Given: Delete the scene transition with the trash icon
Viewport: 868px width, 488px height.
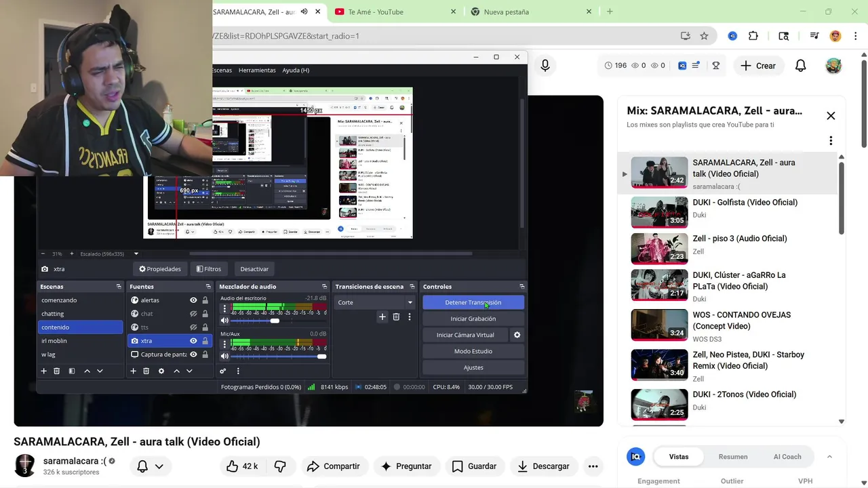Looking at the screenshot, I should 396,317.
